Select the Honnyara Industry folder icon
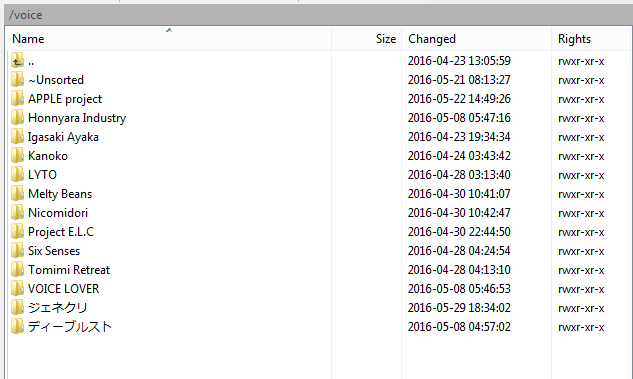Screen dimensions: 633x379 (17, 118)
